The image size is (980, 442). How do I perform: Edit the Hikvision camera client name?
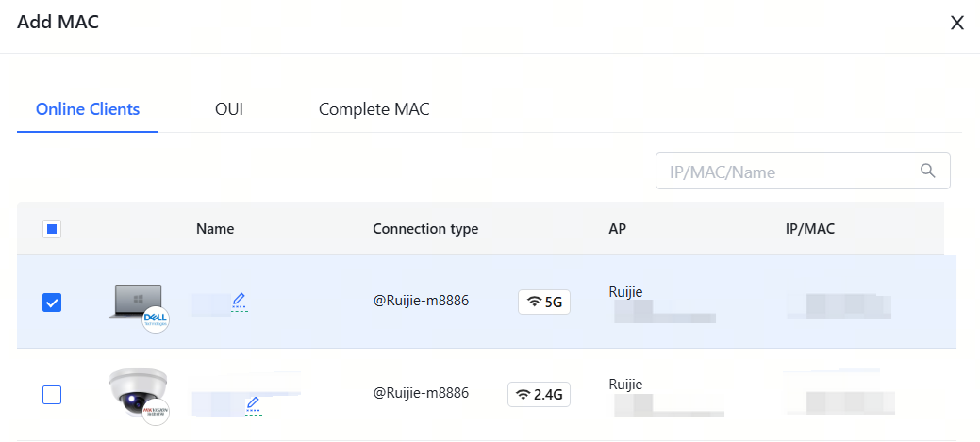(252, 404)
